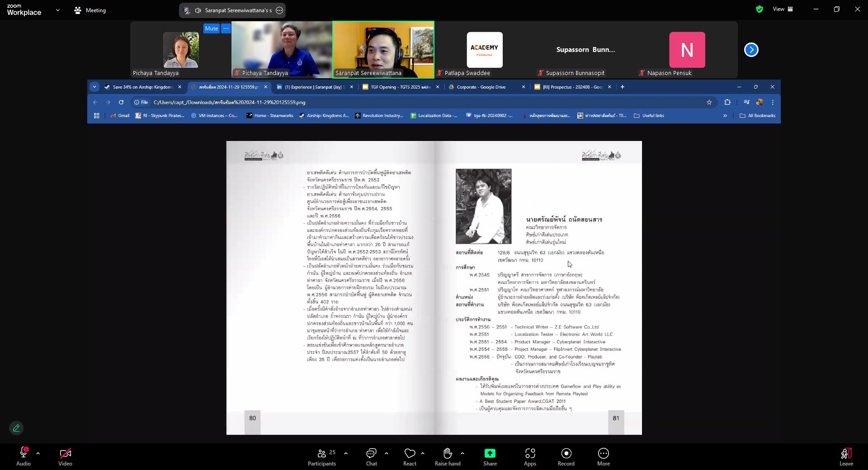Expand the Participants options arrow
The width and height of the screenshot is (868, 470).
pos(346,453)
